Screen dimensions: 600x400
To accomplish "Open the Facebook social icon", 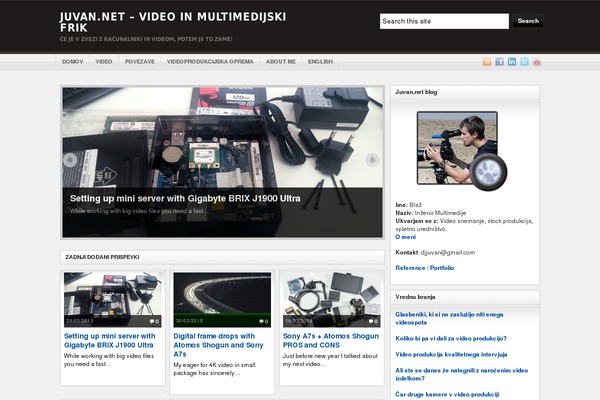I will (x=499, y=62).
